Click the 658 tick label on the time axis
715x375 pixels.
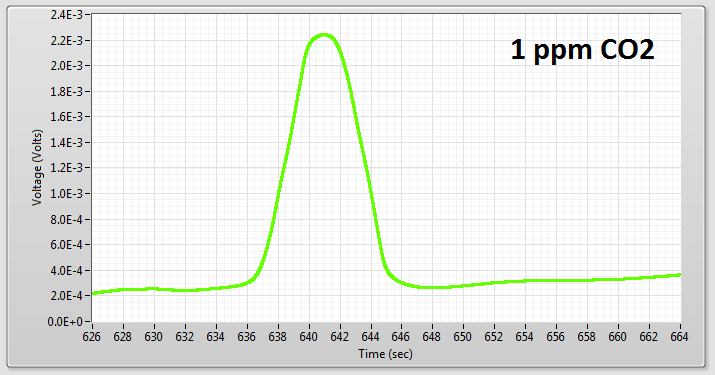(x=587, y=337)
